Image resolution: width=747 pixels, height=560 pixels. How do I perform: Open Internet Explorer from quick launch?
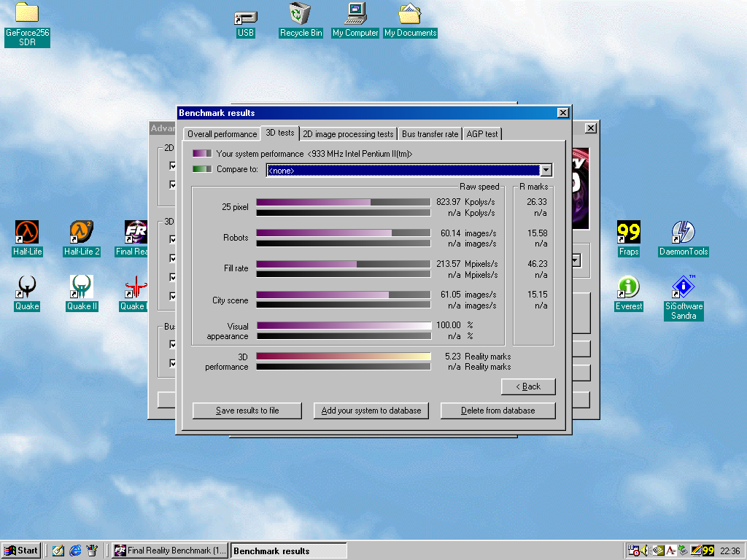tap(75, 551)
